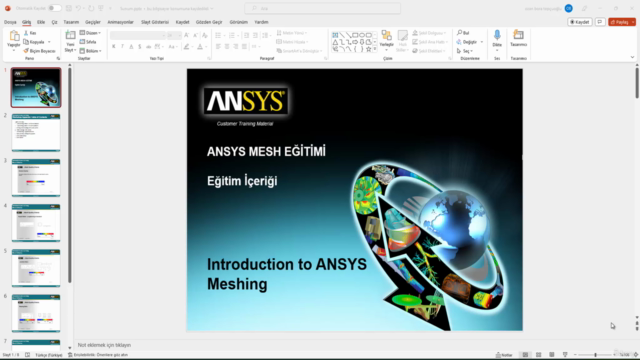The height and width of the screenshot is (360, 640).
Task: Collapse the ribbon with the chevron
Action: (x=632, y=57)
